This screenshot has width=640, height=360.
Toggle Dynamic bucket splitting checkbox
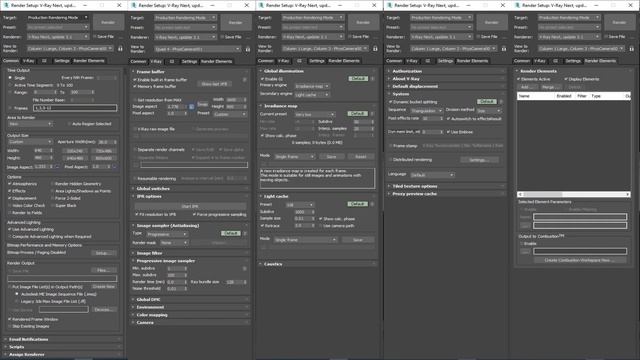click(x=391, y=102)
